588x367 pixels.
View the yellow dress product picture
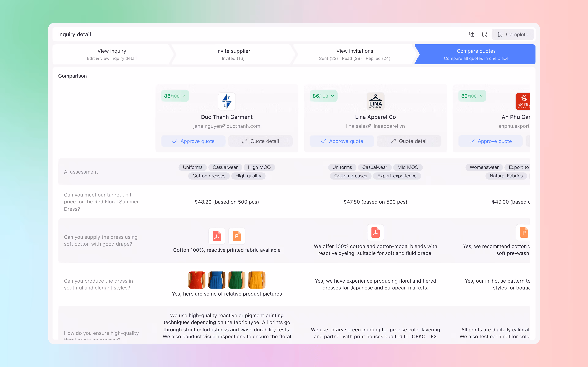click(x=257, y=280)
